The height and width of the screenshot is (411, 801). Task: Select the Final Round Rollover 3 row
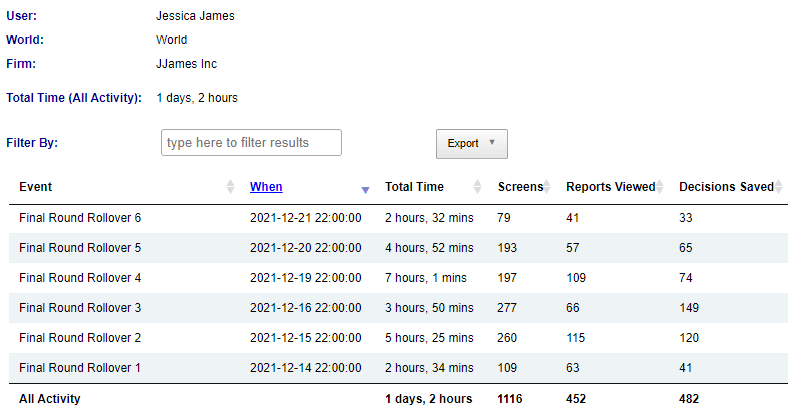(x=80, y=308)
